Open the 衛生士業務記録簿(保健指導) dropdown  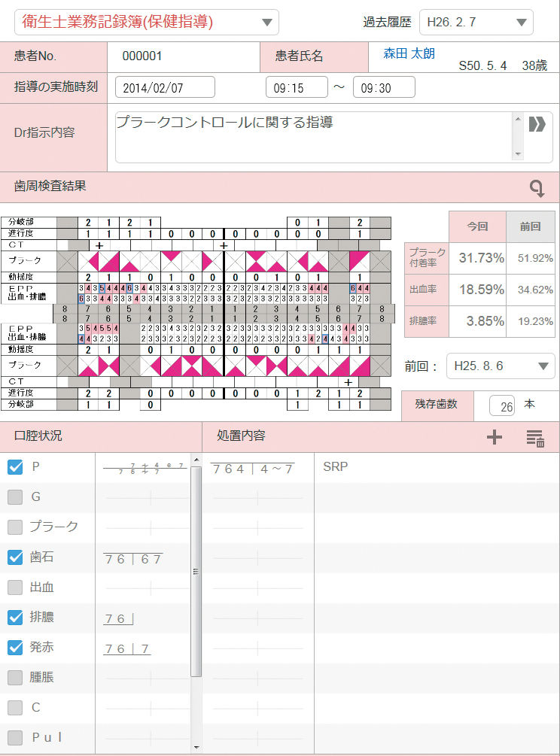(x=147, y=22)
